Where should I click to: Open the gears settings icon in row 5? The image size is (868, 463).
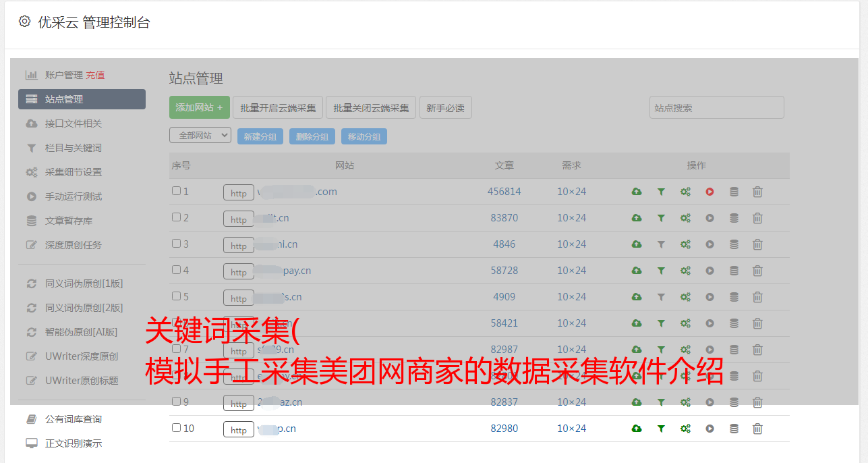click(x=685, y=297)
